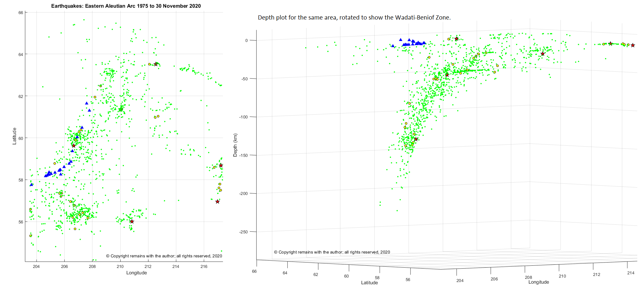
Task: Click the caption "Depth plot for the same area..."
Action: coord(354,18)
